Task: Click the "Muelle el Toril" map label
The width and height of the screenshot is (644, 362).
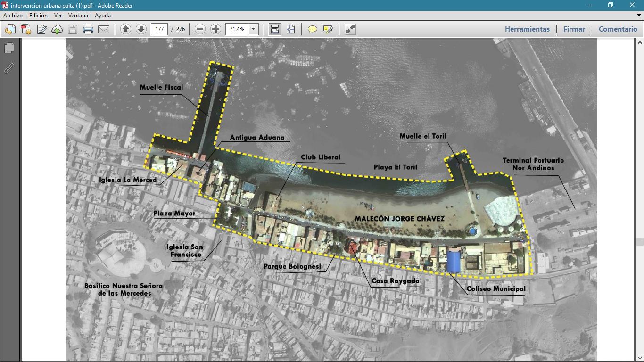Action: 423,136
